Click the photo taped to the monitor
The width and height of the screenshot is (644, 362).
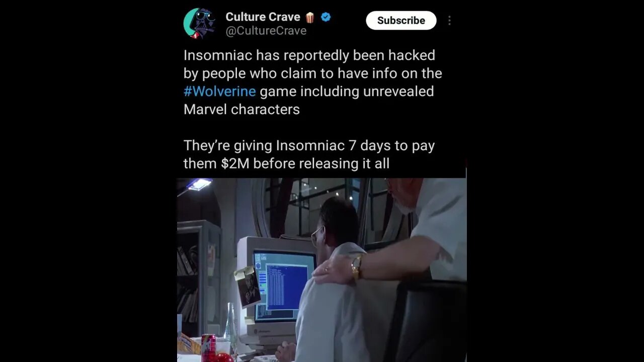248,286
